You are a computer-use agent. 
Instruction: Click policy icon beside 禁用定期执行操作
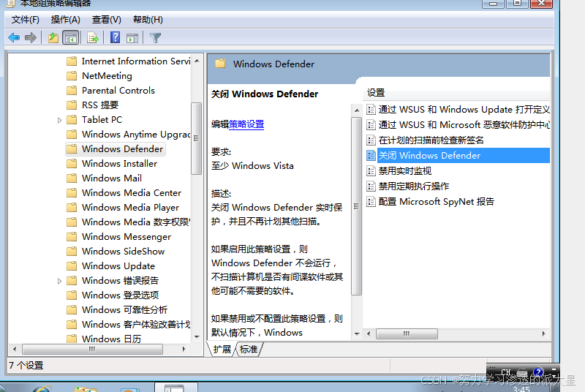[371, 186]
